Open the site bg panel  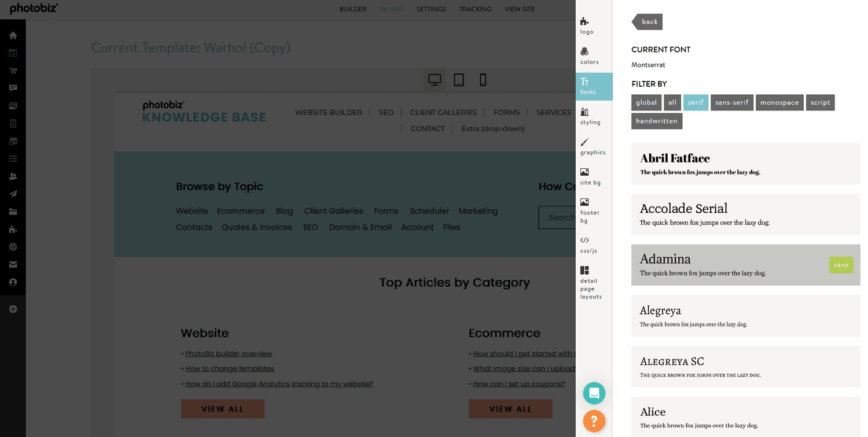pyautogui.click(x=590, y=177)
